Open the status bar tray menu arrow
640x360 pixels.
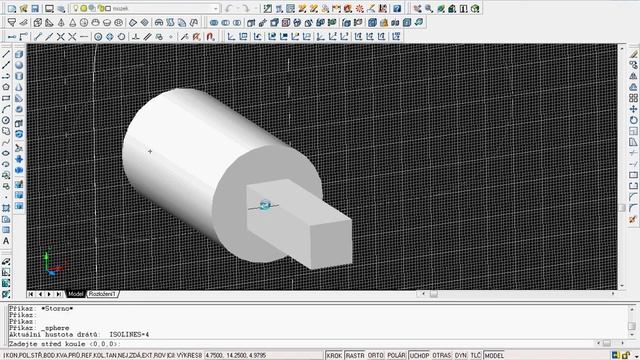pyautogui.click(x=636, y=356)
